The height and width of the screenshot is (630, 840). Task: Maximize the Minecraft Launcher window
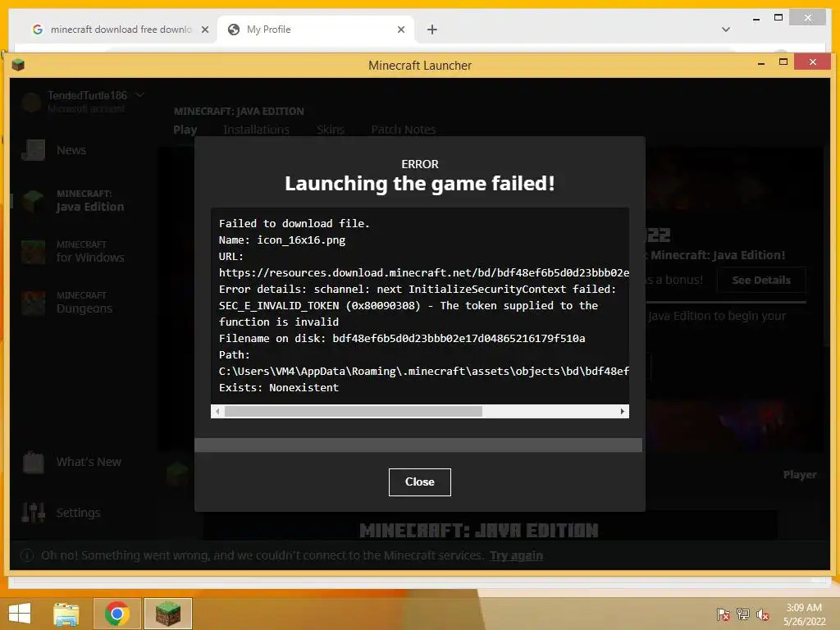click(783, 62)
